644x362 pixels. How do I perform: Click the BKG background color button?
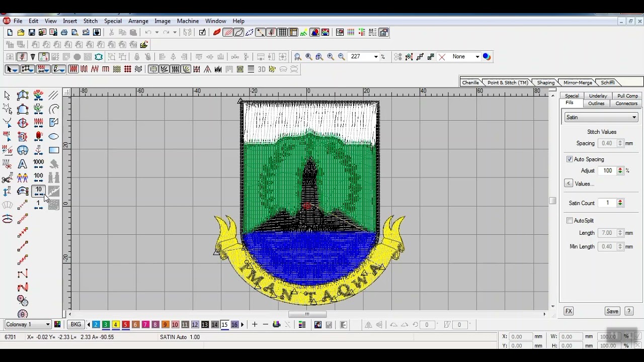click(76, 325)
